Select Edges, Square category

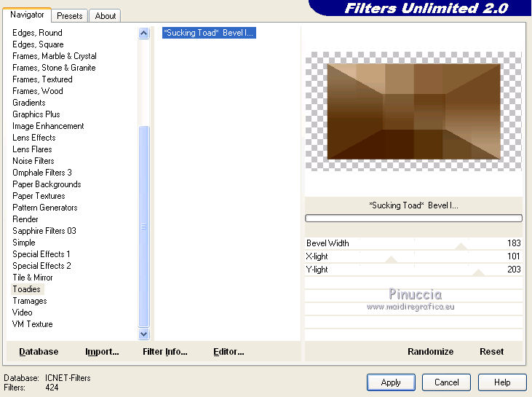[x=38, y=44]
